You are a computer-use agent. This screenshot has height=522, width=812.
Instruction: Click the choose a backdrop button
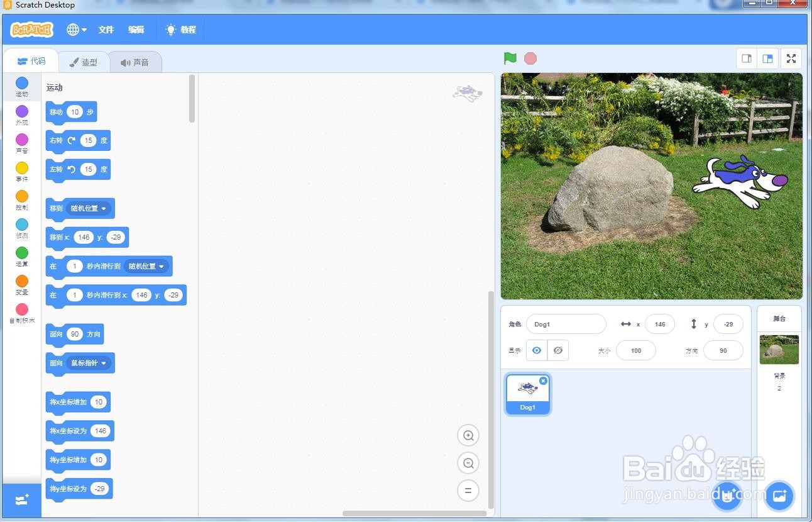point(779,496)
